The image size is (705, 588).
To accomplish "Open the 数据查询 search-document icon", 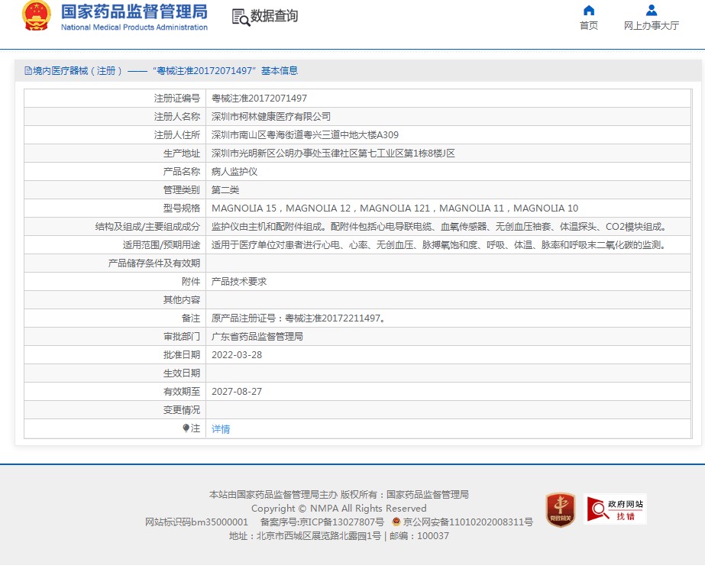I will [x=241, y=17].
